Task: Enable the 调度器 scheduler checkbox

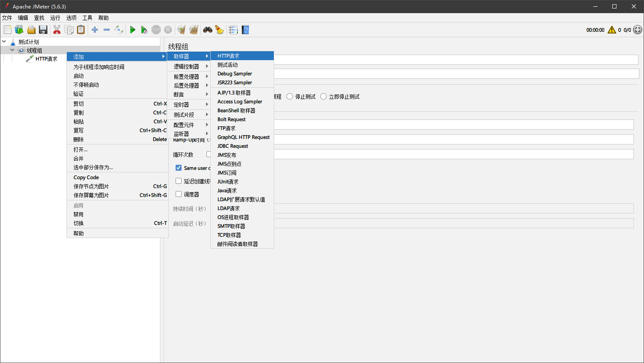Action: (x=179, y=194)
